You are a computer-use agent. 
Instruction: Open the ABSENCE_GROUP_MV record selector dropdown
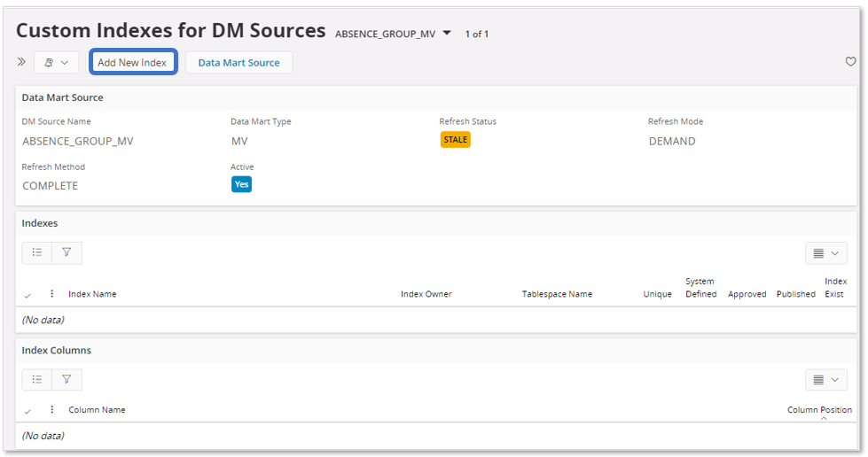point(447,33)
